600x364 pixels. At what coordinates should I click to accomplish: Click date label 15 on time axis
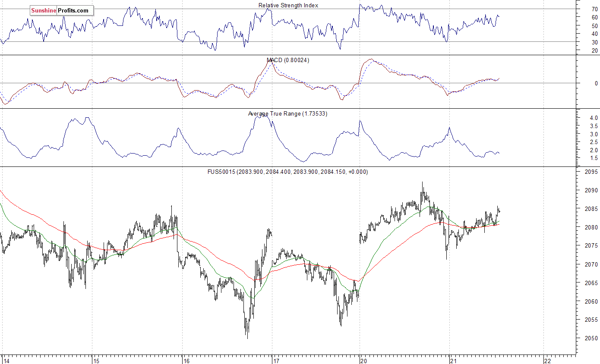97,361
